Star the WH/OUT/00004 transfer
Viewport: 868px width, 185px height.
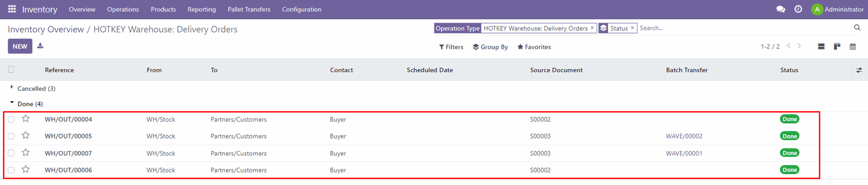point(26,119)
